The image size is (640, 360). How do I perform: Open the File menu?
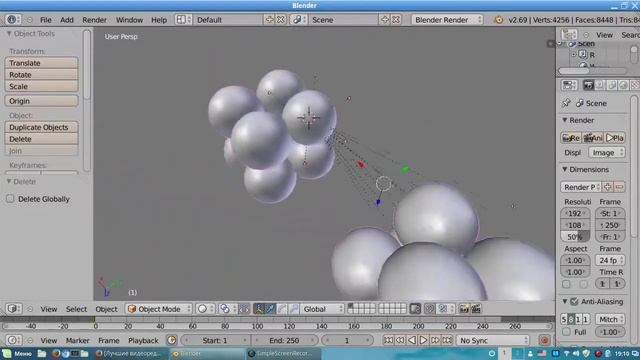coord(46,20)
